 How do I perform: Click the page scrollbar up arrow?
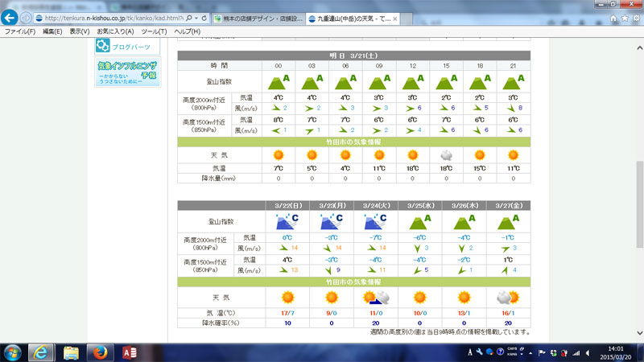click(x=639, y=48)
